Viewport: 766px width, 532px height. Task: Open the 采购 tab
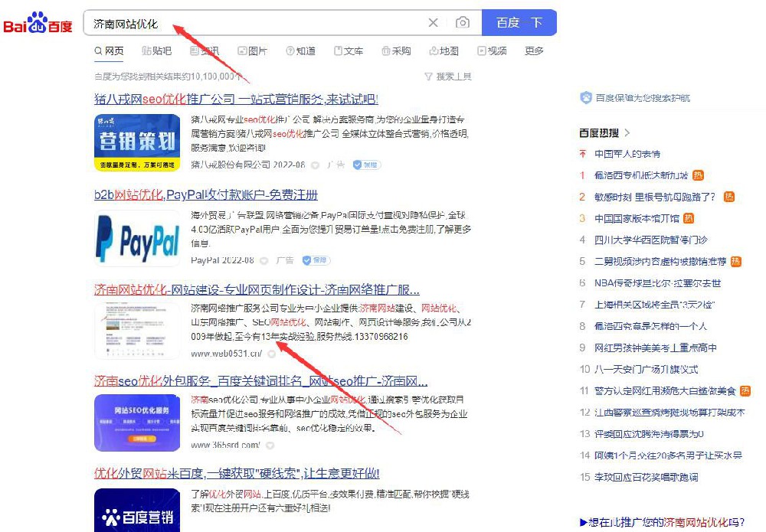(396, 51)
